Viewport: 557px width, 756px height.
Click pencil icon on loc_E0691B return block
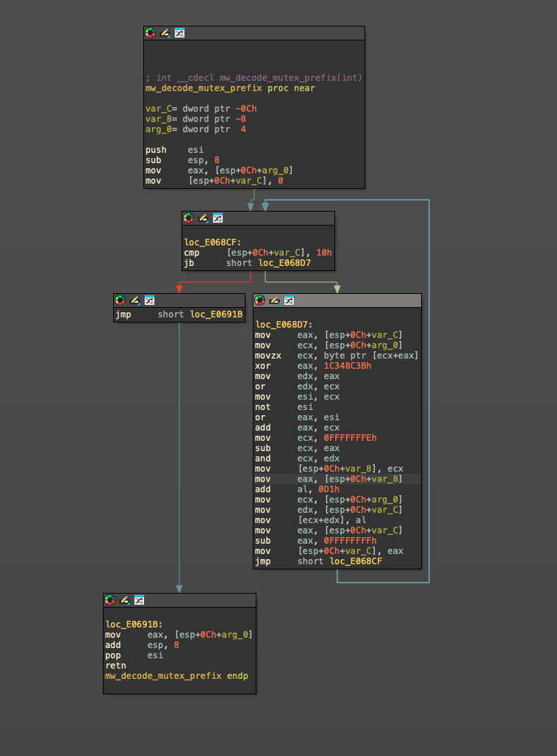tap(124, 600)
